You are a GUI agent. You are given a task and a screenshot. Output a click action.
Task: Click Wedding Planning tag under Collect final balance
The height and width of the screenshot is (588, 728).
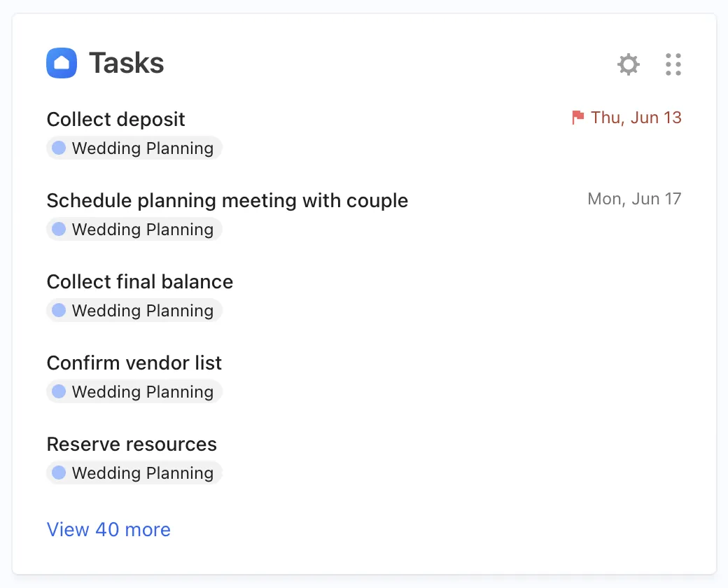point(134,311)
